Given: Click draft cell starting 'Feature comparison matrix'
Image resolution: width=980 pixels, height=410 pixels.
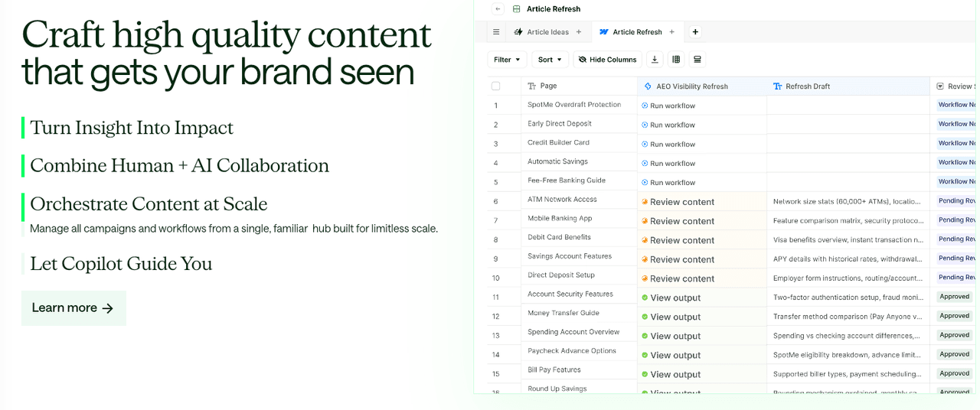Looking at the screenshot, I should tap(848, 221).
